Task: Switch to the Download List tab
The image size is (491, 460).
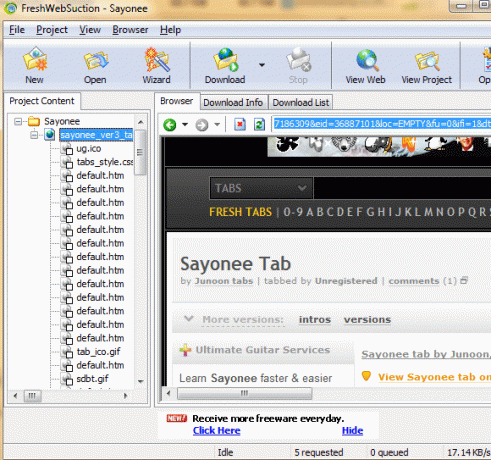Action: click(301, 102)
